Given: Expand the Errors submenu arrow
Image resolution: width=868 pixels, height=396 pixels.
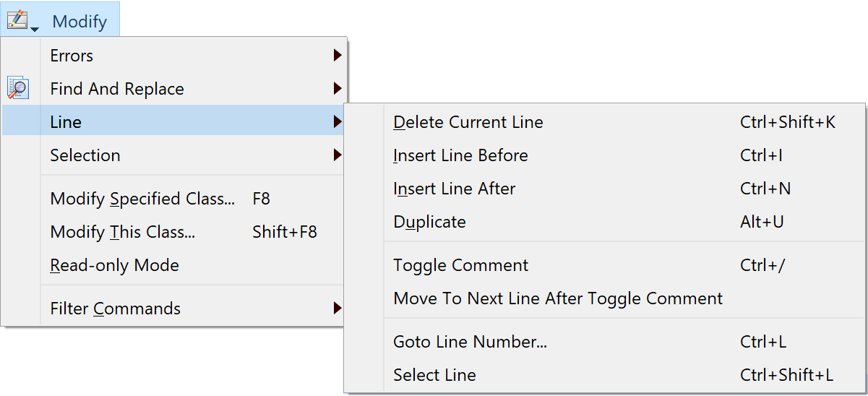Looking at the screenshot, I should click(337, 56).
